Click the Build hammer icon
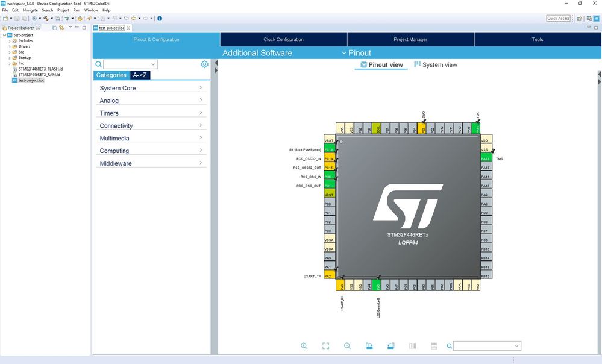 (46, 19)
